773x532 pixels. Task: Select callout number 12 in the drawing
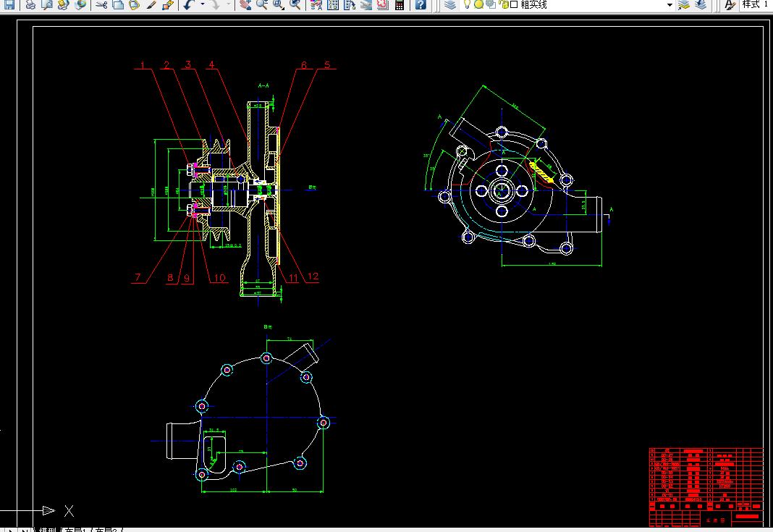point(313,276)
